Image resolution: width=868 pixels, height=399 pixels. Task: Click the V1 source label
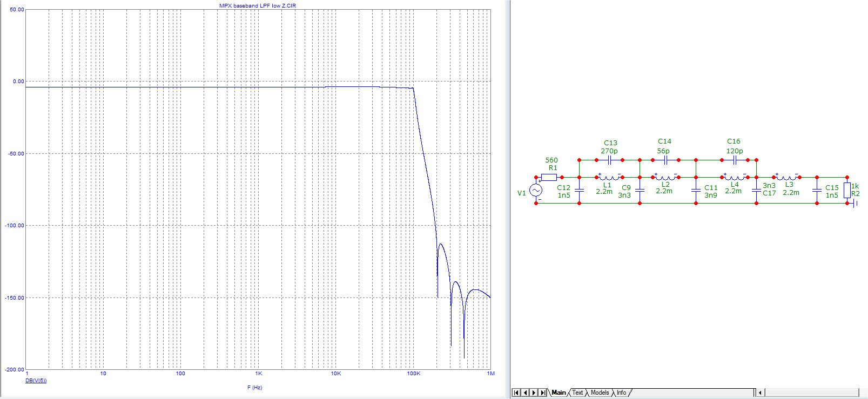pyautogui.click(x=522, y=193)
